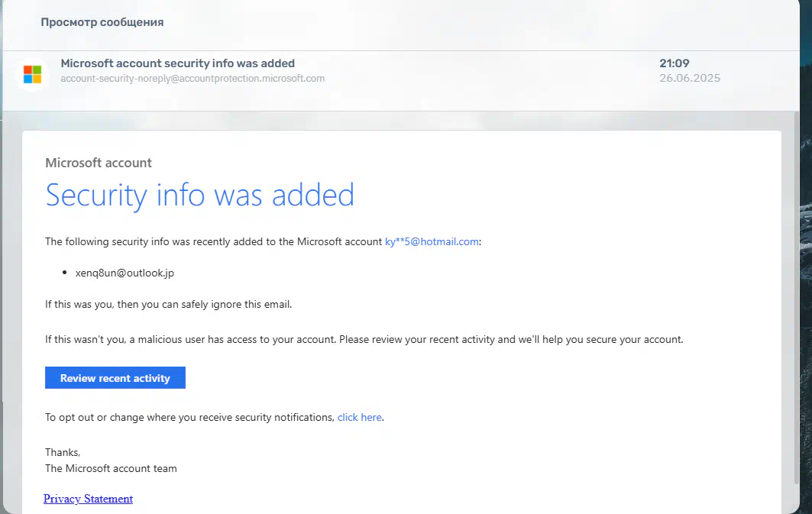Click the 'Microsoft account' label in email body
Viewport: 812px width, 514px height.
click(x=99, y=163)
